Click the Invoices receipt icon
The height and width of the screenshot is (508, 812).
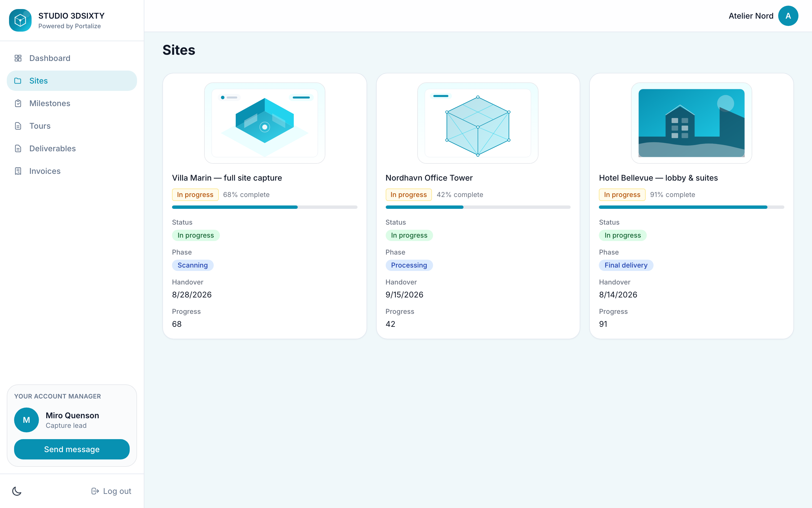[18, 171]
